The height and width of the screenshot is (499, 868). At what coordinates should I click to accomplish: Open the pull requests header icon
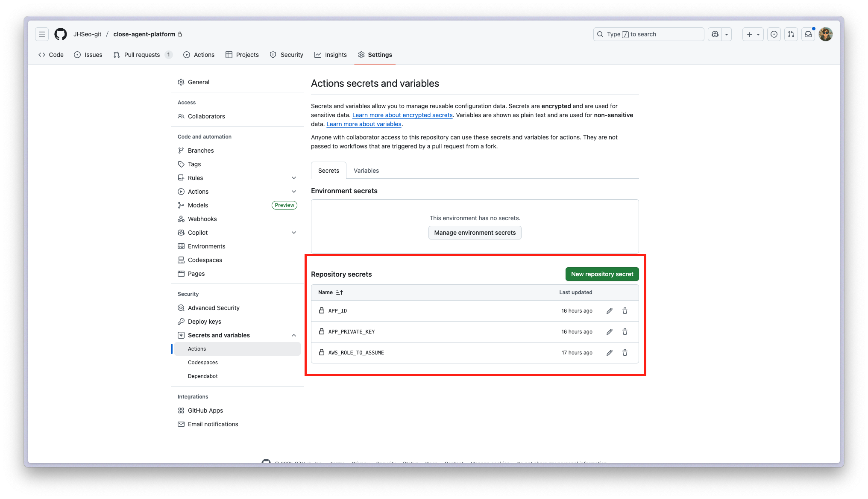click(791, 34)
